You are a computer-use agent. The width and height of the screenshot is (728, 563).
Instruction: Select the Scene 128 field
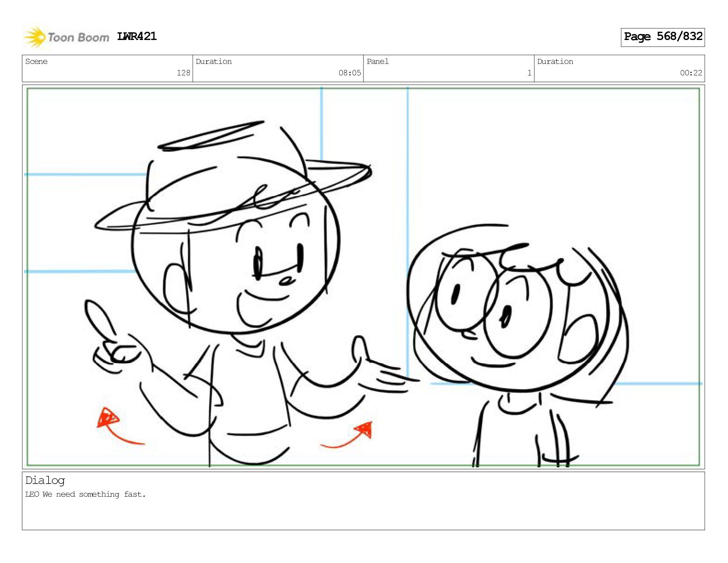coord(108,69)
